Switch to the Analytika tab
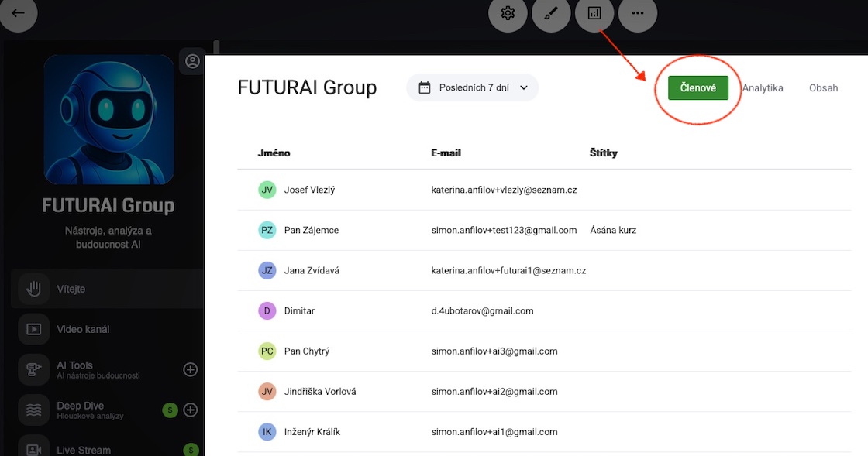Image resolution: width=868 pixels, height=456 pixels. click(763, 88)
